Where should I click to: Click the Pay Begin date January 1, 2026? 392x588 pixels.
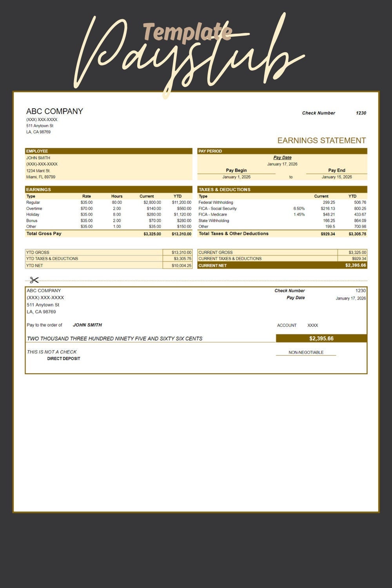point(236,177)
